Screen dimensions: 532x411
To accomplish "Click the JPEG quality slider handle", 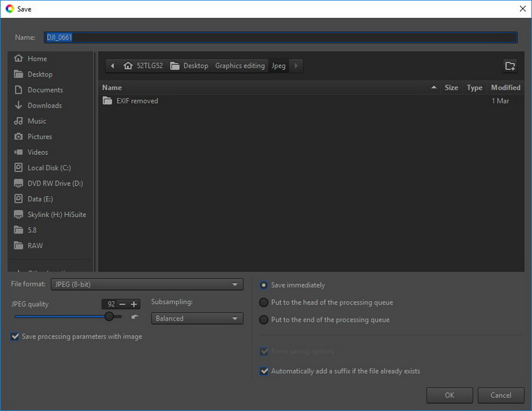I will tap(109, 317).
